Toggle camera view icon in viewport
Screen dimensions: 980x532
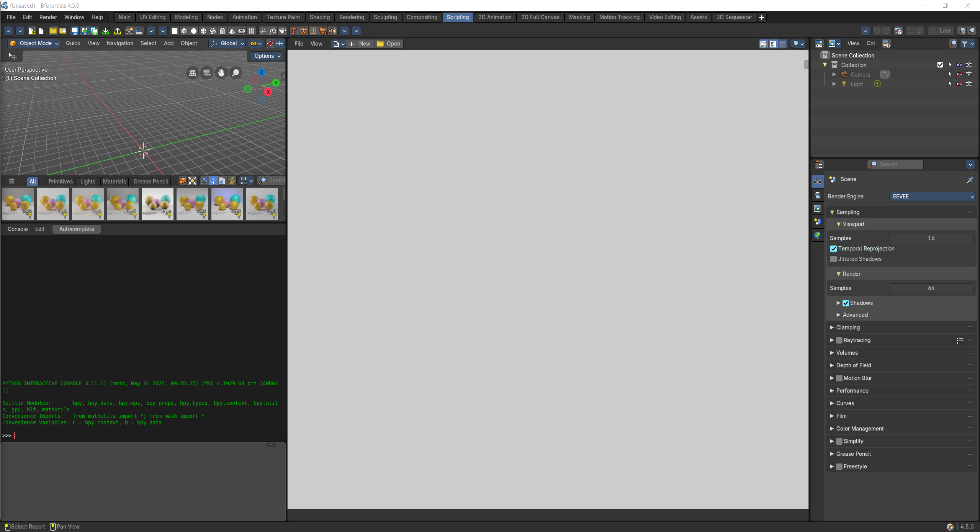[207, 73]
